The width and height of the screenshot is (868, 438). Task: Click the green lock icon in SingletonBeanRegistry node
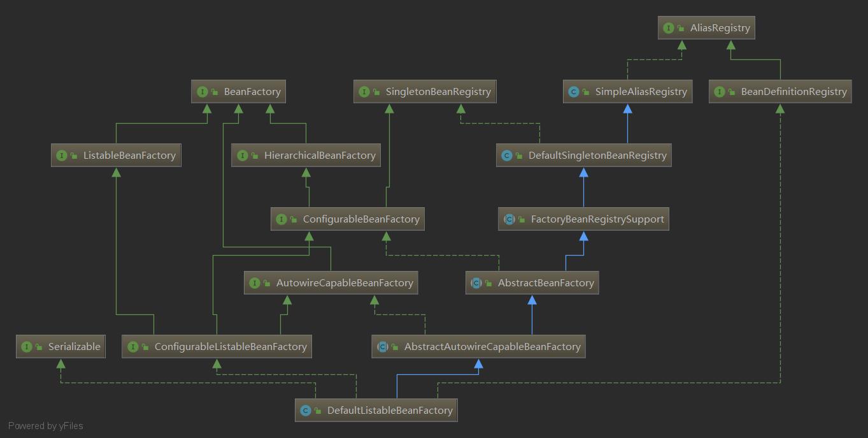[377, 92]
